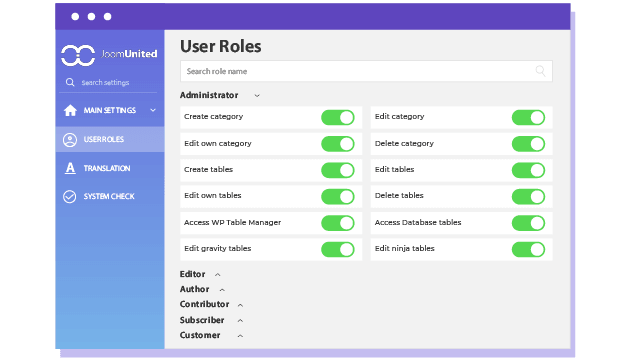Click the JoomUnited brand name text
Viewport: 631px width, 361px height.
[129, 54]
